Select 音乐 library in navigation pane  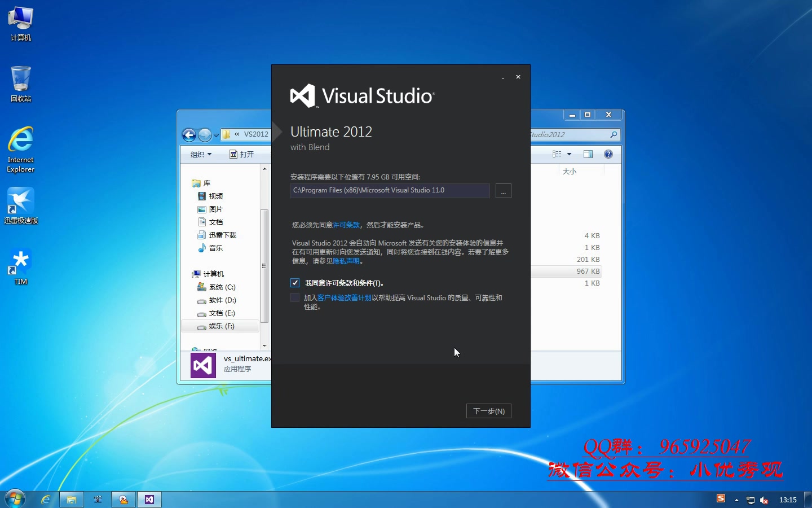[210, 248]
